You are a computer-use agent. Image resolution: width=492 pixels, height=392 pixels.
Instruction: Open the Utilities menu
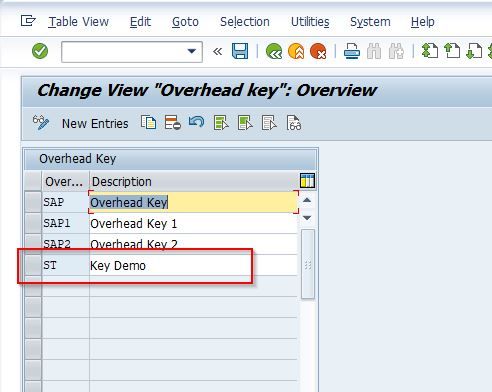click(310, 22)
